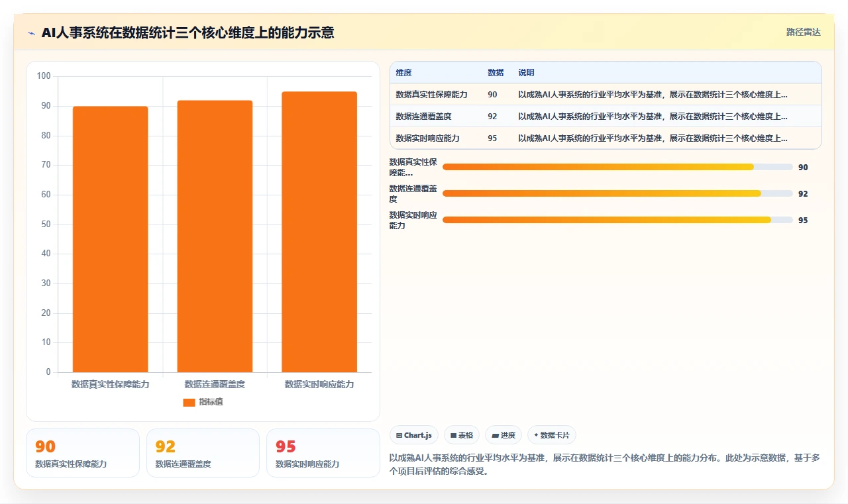This screenshot has width=848, height=504.
Task: Click the 数据 column header
Action: coord(496,73)
